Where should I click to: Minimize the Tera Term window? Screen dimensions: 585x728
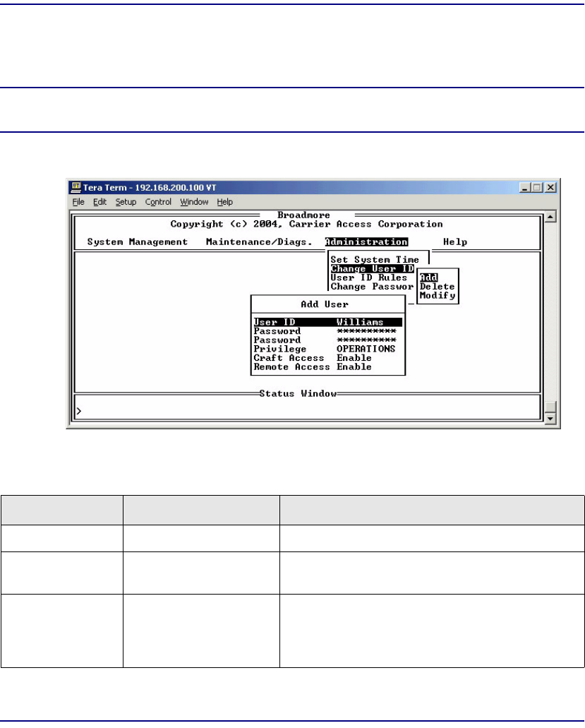pos(525,188)
